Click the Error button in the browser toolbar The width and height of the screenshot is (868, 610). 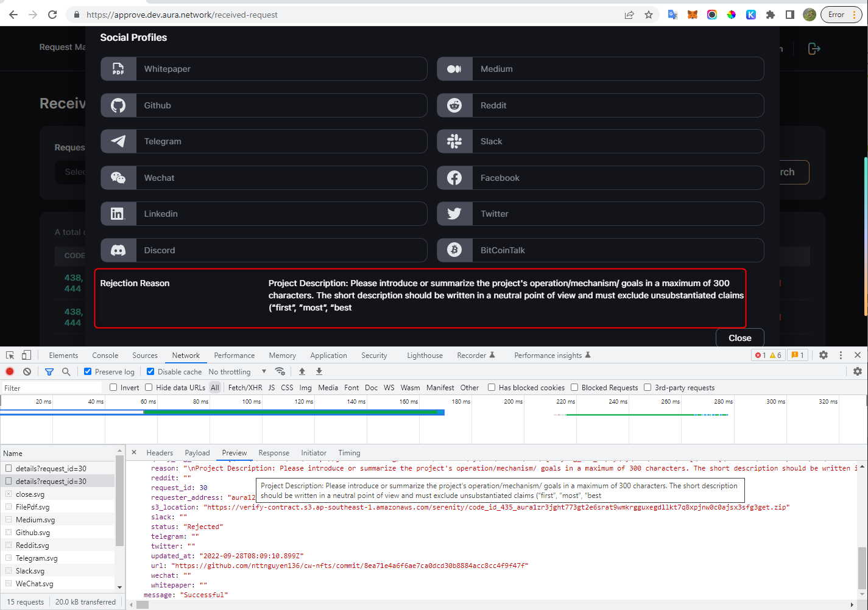pos(835,14)
